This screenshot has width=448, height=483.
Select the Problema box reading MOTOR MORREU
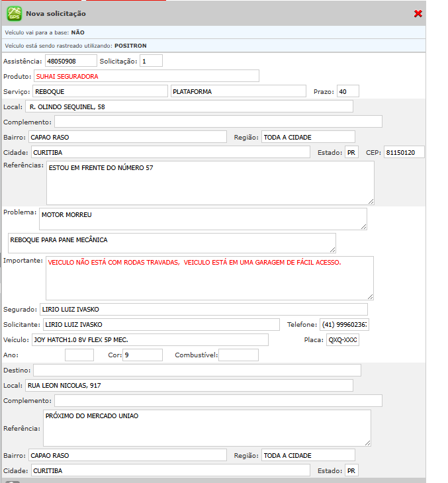point(202,219)
